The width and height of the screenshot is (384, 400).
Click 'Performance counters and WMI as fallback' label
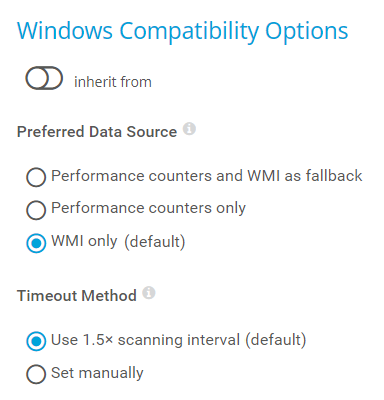pos(207,176)
